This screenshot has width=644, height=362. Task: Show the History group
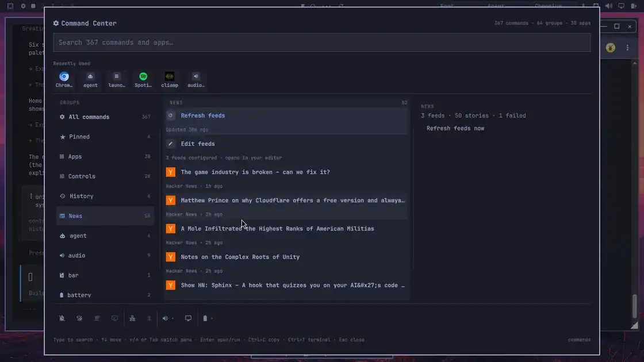click(105, 196)
